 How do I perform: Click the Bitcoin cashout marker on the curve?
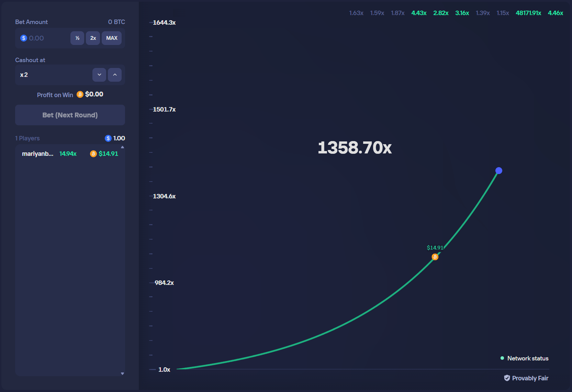pos(435,257)
